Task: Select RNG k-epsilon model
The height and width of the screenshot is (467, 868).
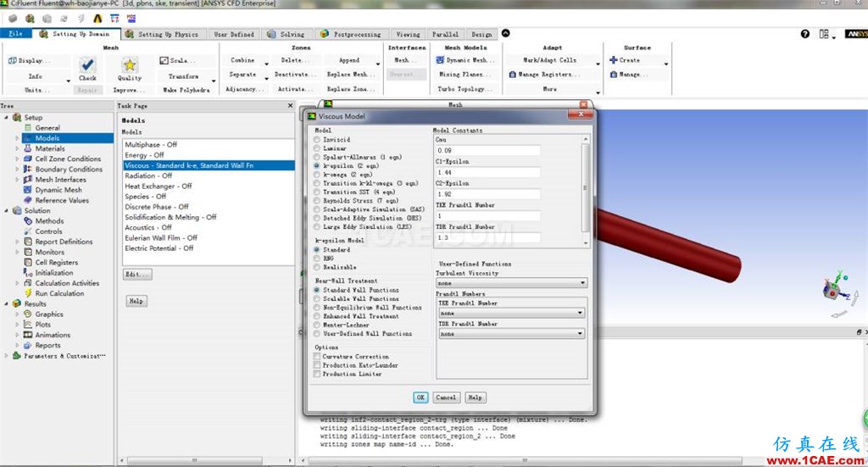Action: click(x=317, y=259)
